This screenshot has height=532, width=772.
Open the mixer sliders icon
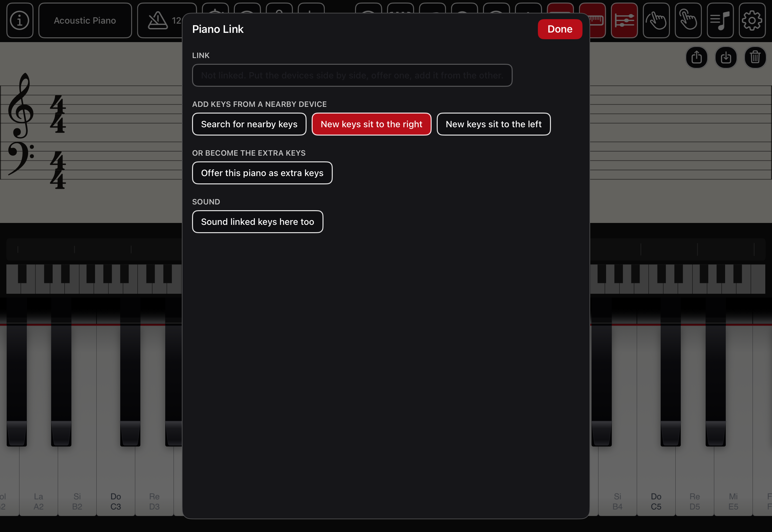tap(624, 20)
